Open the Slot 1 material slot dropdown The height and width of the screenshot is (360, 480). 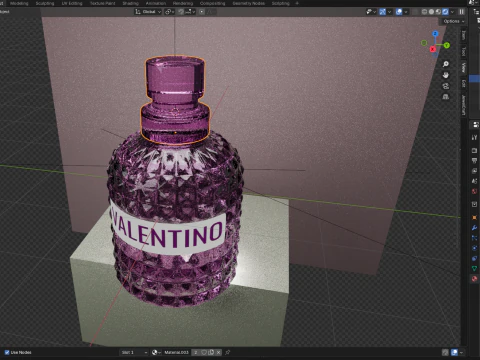click(x=134, y=352)
